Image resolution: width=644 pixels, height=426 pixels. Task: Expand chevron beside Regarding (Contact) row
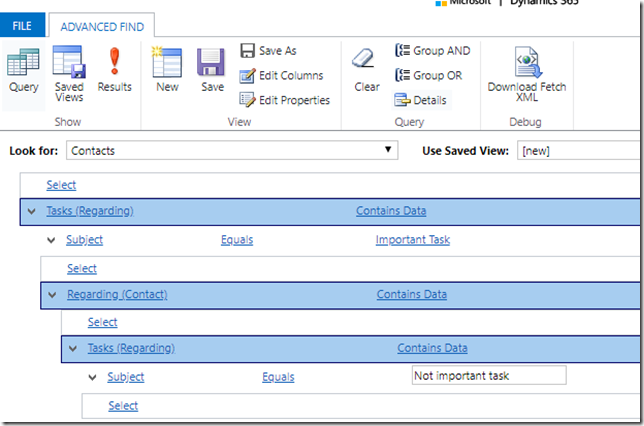52,295
